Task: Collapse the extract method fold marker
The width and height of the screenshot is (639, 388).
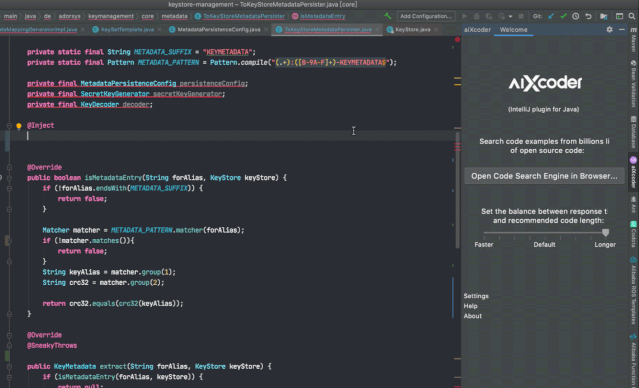Action: [9, 366]
